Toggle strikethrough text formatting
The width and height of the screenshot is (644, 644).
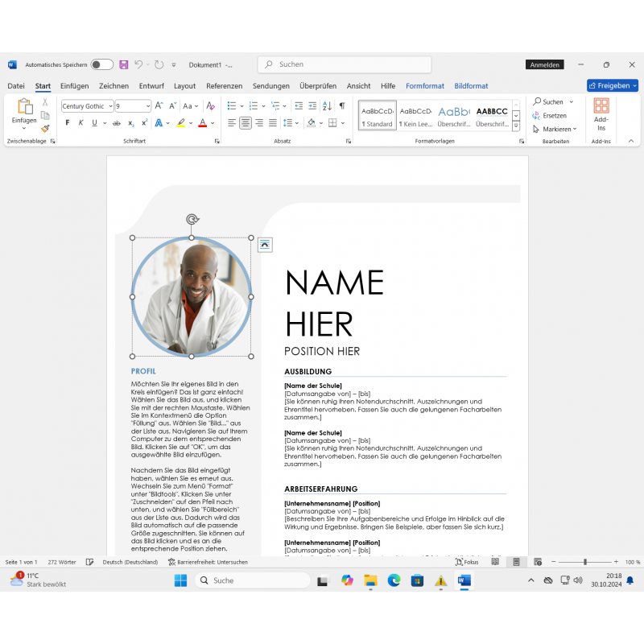(117, 123)
